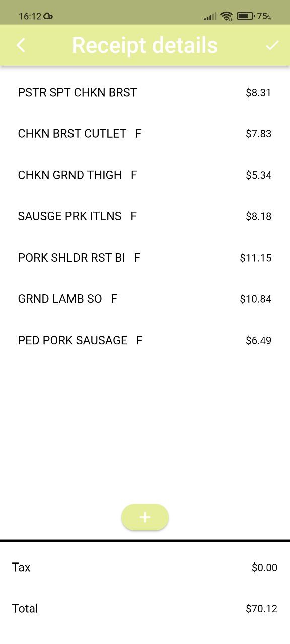
Task: Select the PED PORK SAUSAGE row
Action: pyautogui.click(x=80, y=340)
